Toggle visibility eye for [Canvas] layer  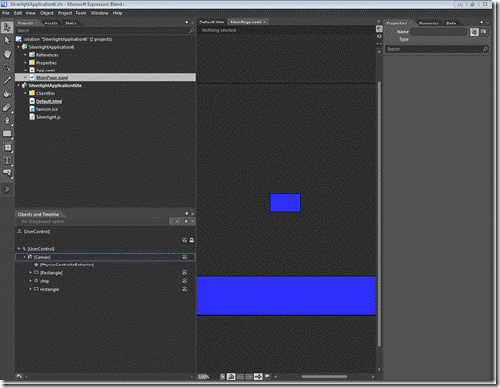(x=184, y=257)
